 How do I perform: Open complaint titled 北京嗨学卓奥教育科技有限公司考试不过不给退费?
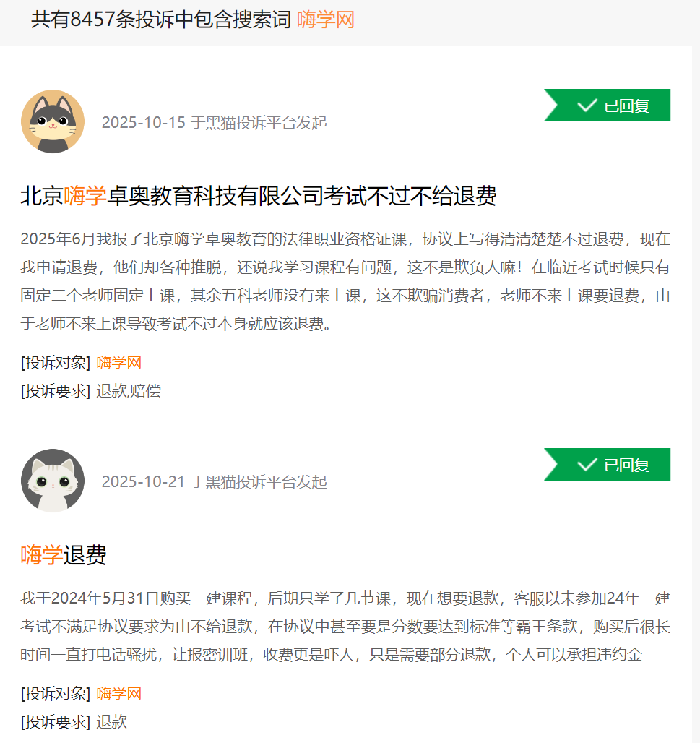point(259,196)
